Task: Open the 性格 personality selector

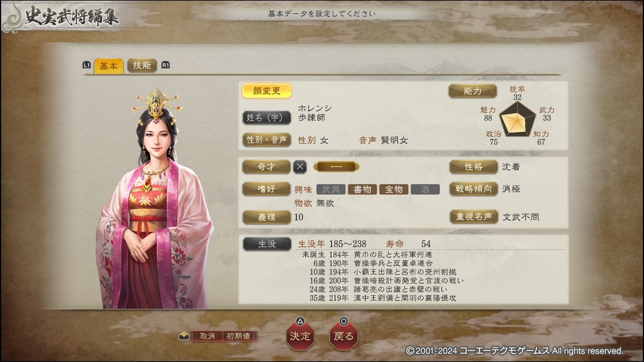Action: click(474, 167)
